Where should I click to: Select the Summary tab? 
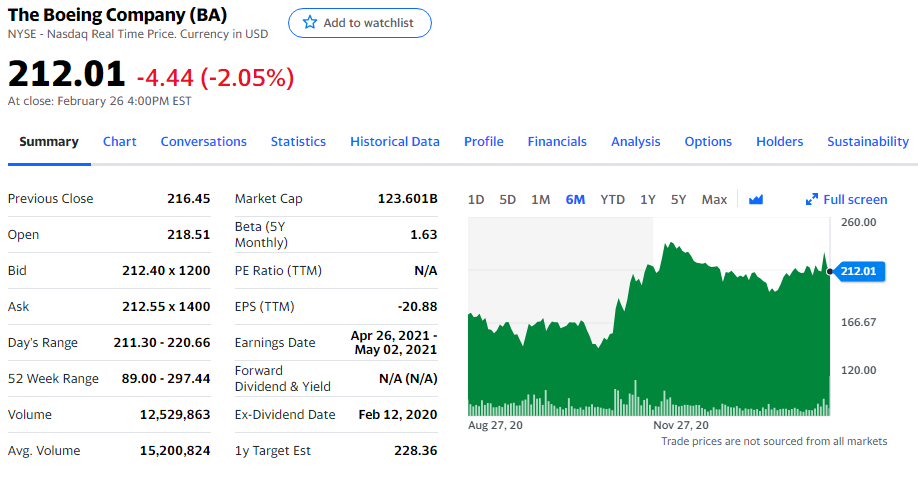pyautogui.click(x=49, y=142)
